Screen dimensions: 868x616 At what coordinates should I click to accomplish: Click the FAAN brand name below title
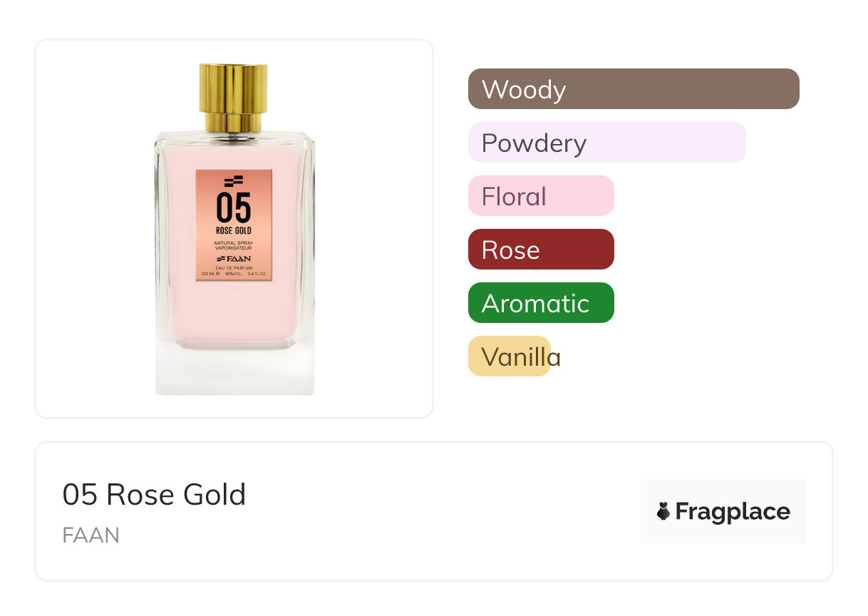pyautogui.click(x=91, y=535)
